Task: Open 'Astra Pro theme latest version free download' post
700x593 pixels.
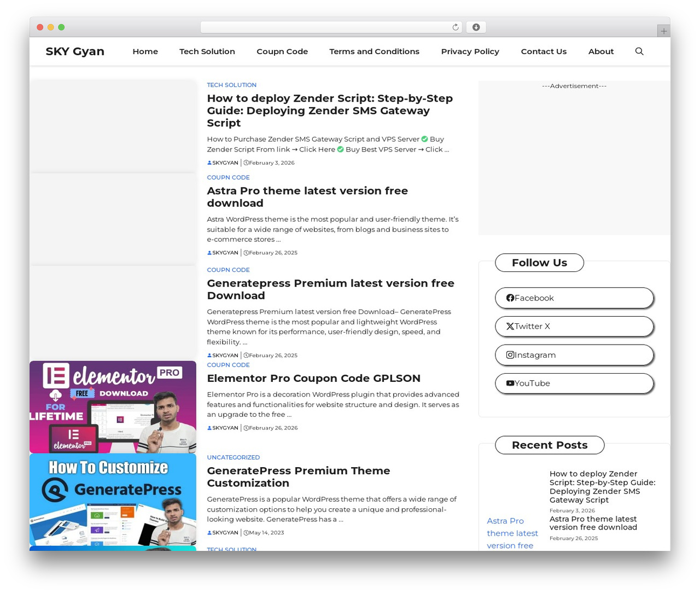Action: click(x=307, y=197)
